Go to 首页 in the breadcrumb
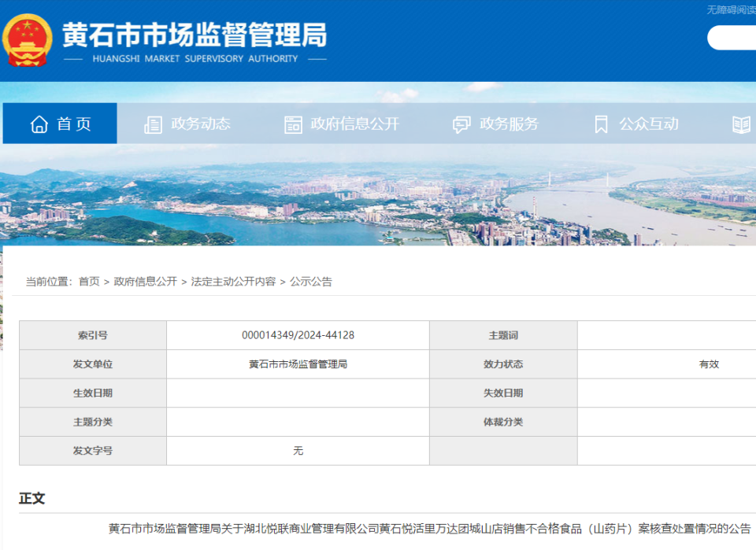 coord(89,281)
